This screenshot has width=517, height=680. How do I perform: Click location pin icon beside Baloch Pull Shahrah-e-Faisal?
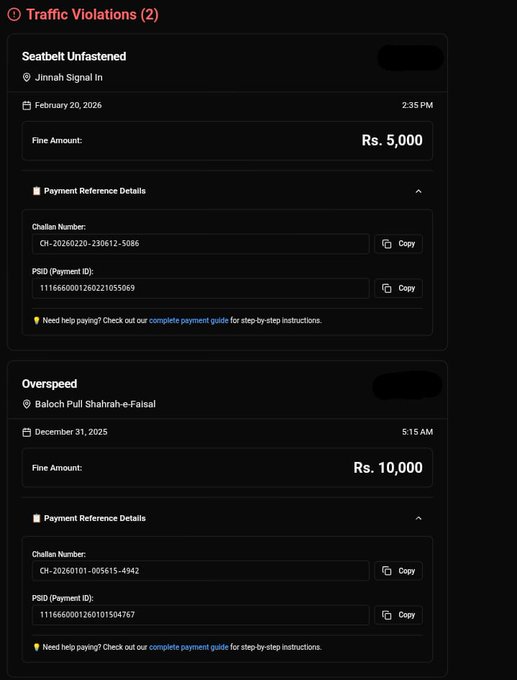pos(26,404)
